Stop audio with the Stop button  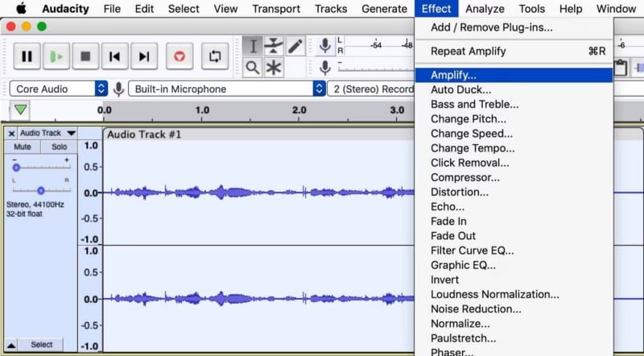(x=85, y=56)
